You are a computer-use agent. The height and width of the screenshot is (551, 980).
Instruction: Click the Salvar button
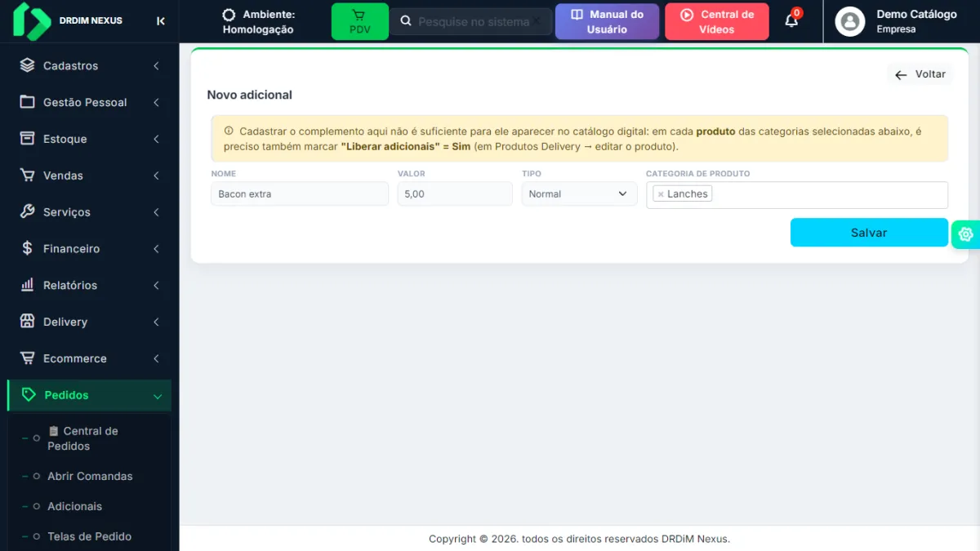tap(869, 233)
